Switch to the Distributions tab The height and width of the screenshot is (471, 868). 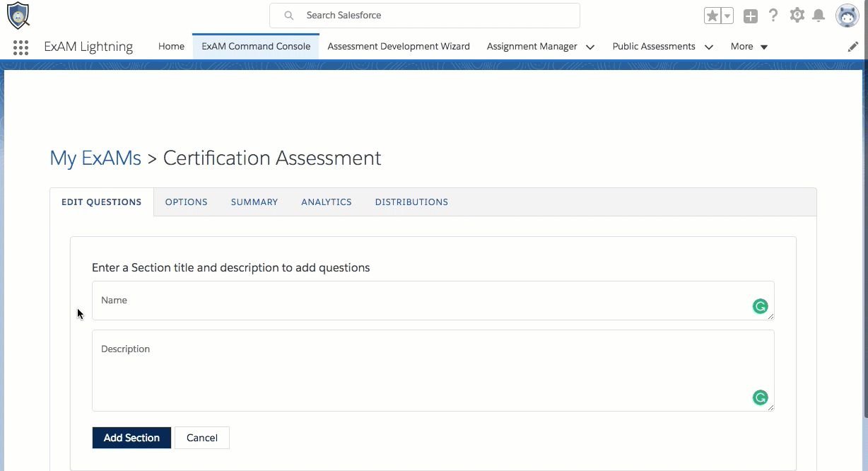411,202
